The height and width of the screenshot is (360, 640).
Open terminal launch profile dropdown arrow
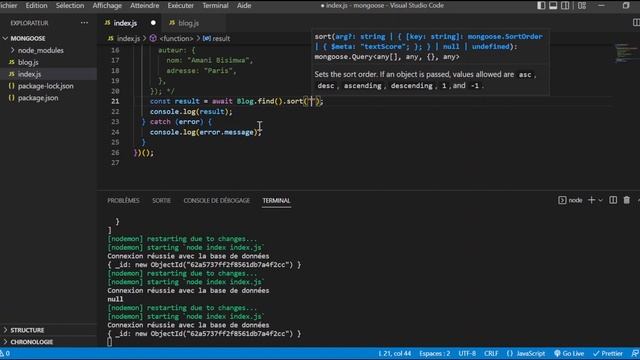point(600,200)
